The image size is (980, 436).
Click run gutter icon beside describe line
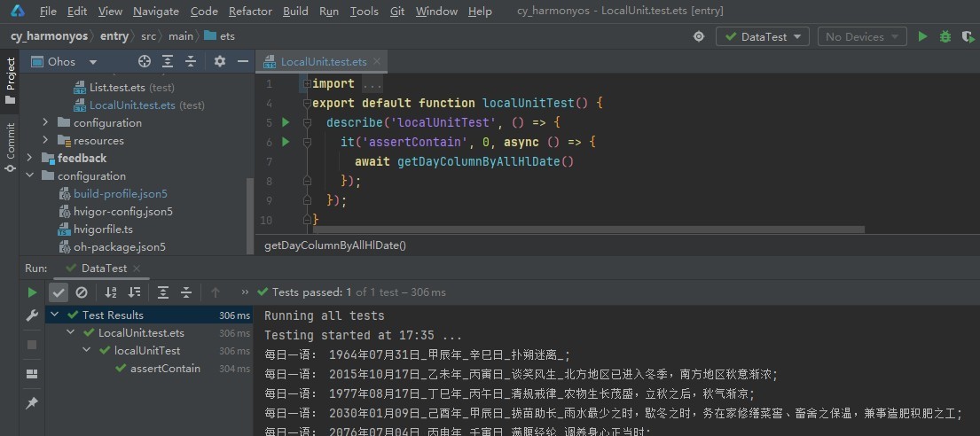click(x=286, y=122)
